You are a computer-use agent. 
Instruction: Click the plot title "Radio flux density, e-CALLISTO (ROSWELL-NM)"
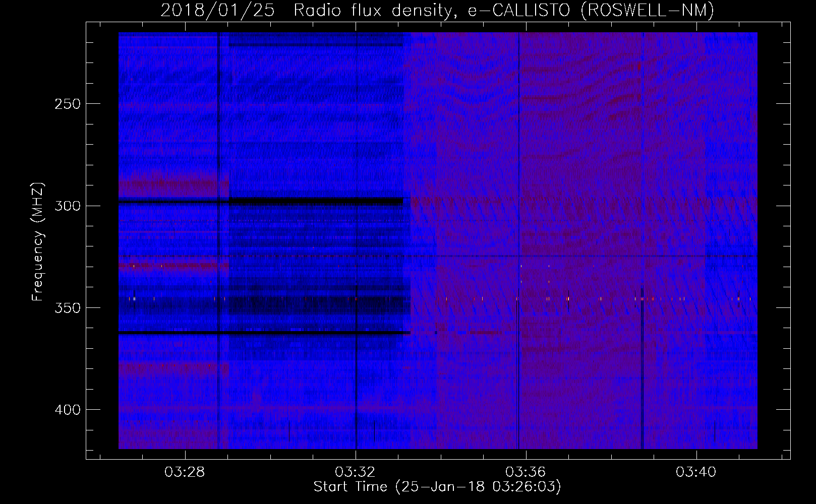[504, 11]
